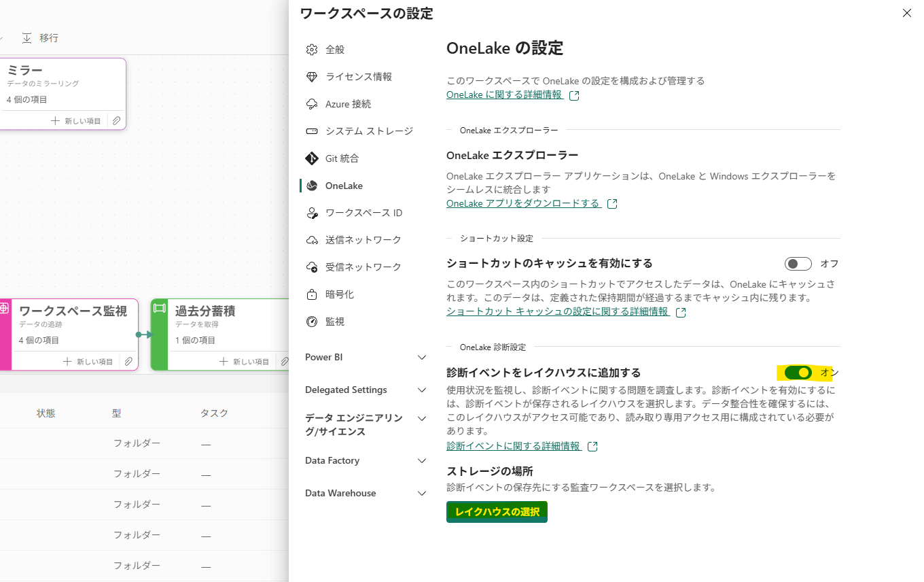The width and height of the screenshot is (924, 582).
Task: Click the paperclip icon on the 過去分蓄積 card
Action: [285, 361]
